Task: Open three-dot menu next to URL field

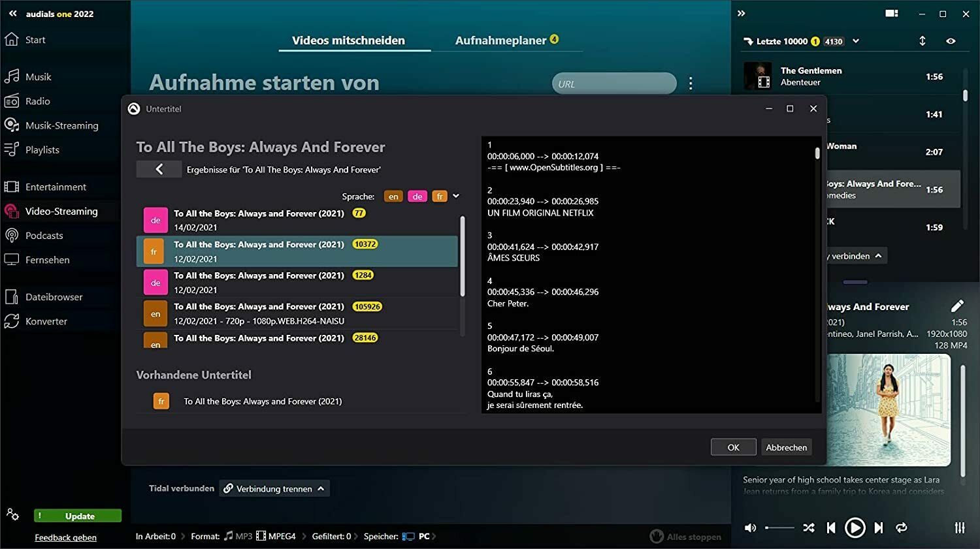Action: coord(691,84)
